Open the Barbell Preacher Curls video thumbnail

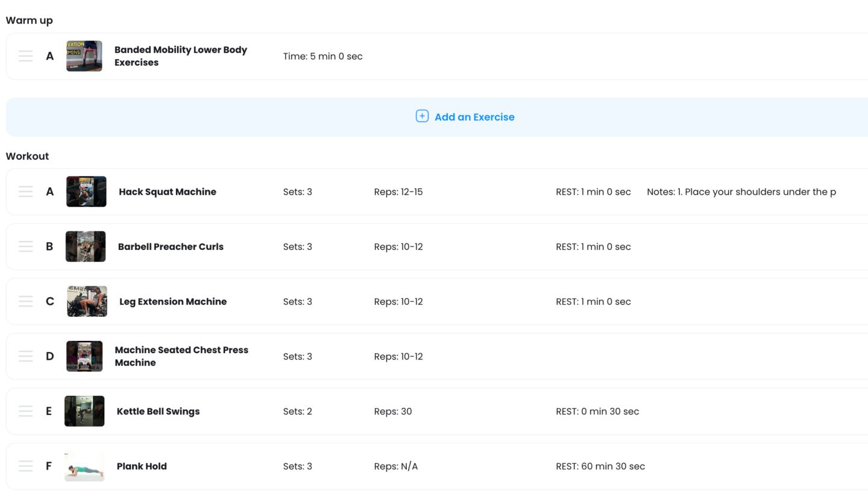[x=86, y=246]
